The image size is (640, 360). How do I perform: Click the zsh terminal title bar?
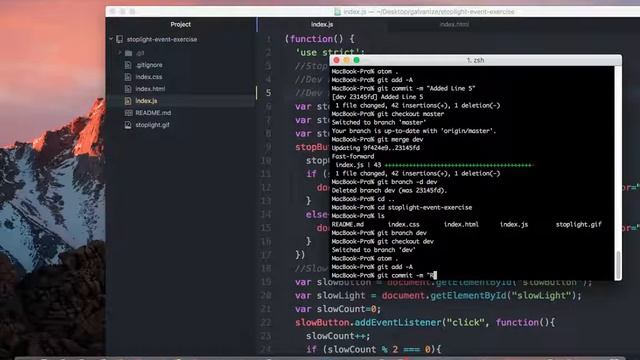point(475,60)
